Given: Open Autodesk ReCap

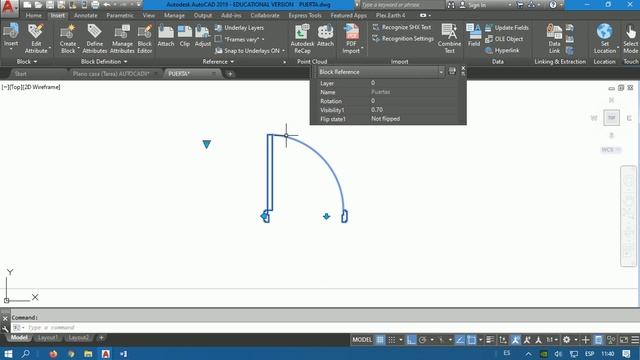Looking at the screenshot, I should tap(302, 39).
